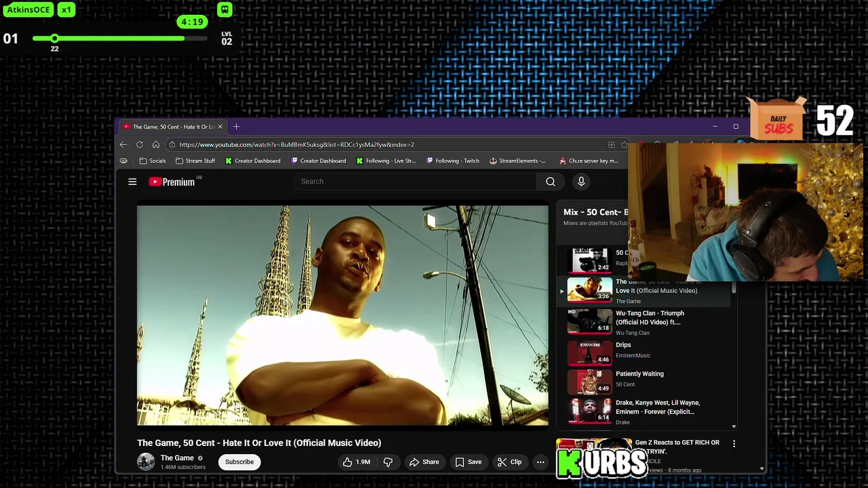The image size is (868, 488).
Task: Open the Kick Creator Dashboard bookmark
Action: click(253, 161)
